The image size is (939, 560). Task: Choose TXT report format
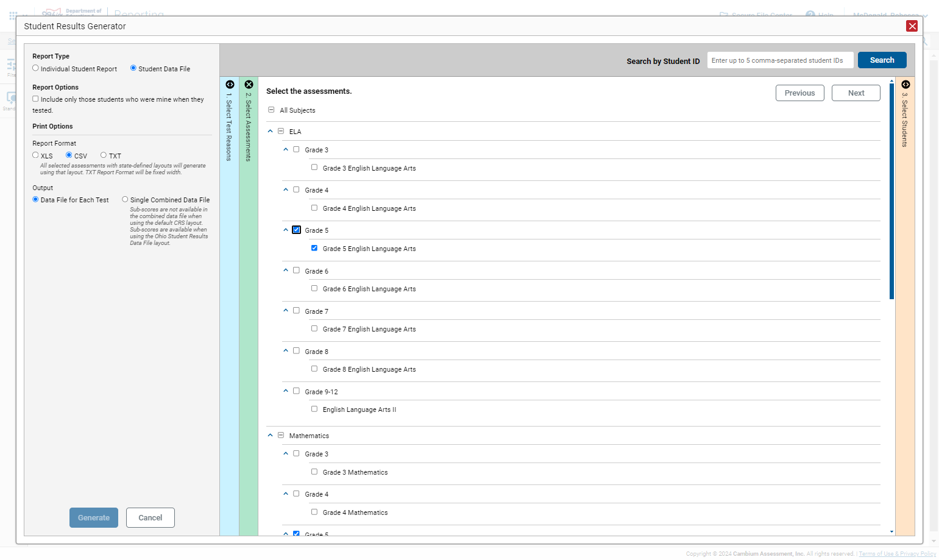pos(104,155)
